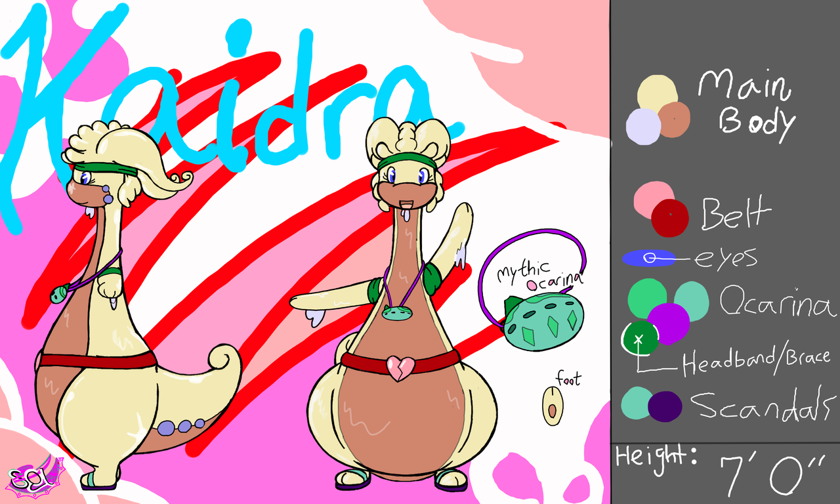Click the side-view character's red belt
Viewport: 840px width, 504px height.
97,360
